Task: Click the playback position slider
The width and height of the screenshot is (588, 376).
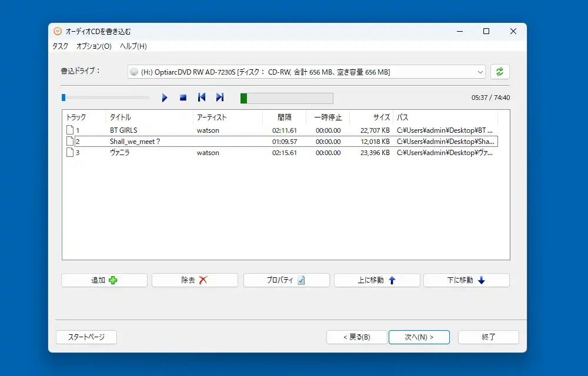Action: 106,98
